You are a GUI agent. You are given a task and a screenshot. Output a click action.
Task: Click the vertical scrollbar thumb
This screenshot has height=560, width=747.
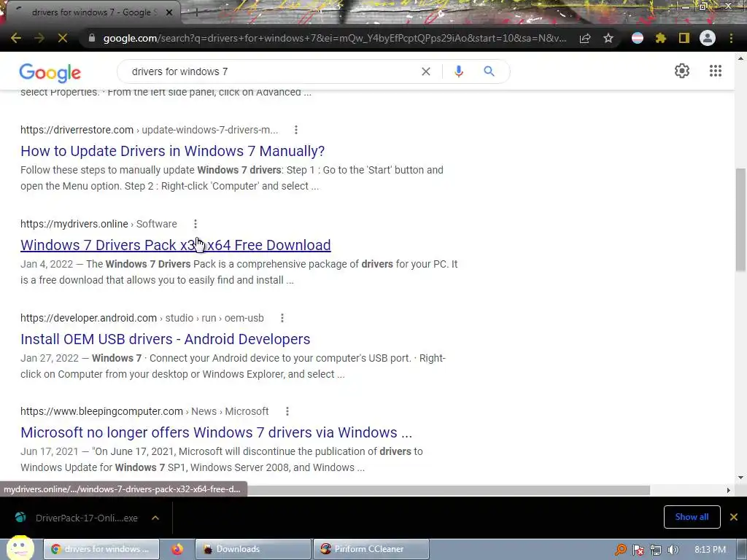(x=740, y=219)
